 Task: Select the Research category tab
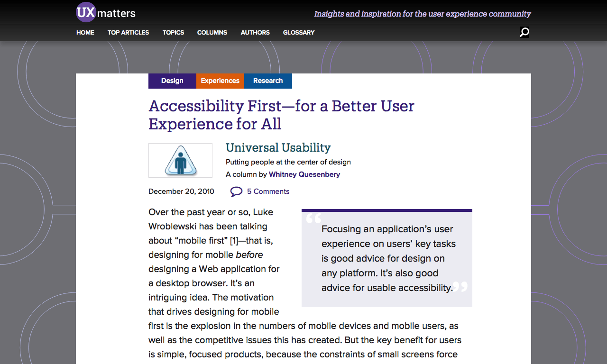click(268, 81)
